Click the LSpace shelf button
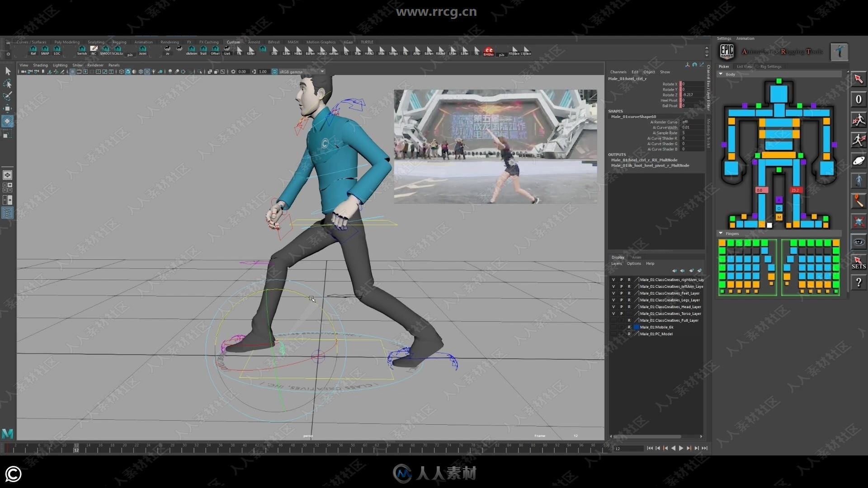This screenshot has height=488, width=868. [x=526, y=50]
